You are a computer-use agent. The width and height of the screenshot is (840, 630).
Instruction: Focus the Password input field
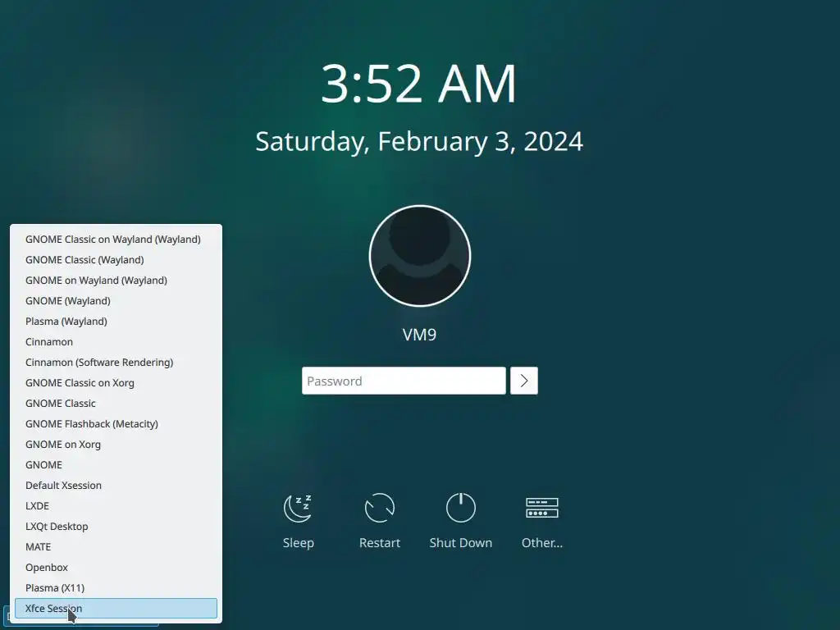pyautogui.click(x=404, y=381)
